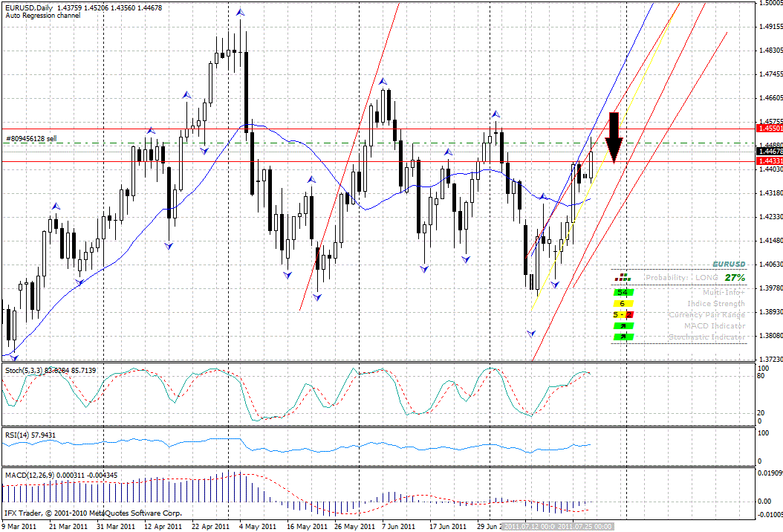
Task: Click the 27% LONG probability value
Action: click(735, 277)
